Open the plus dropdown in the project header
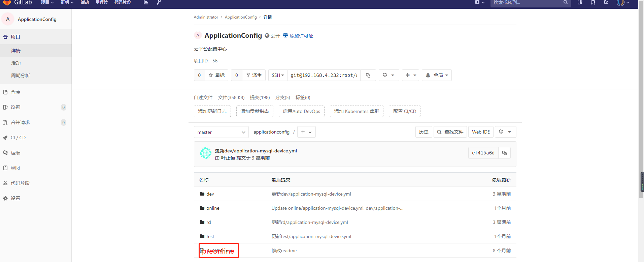Viewport: 644px width, 262px height. (410, 75)
